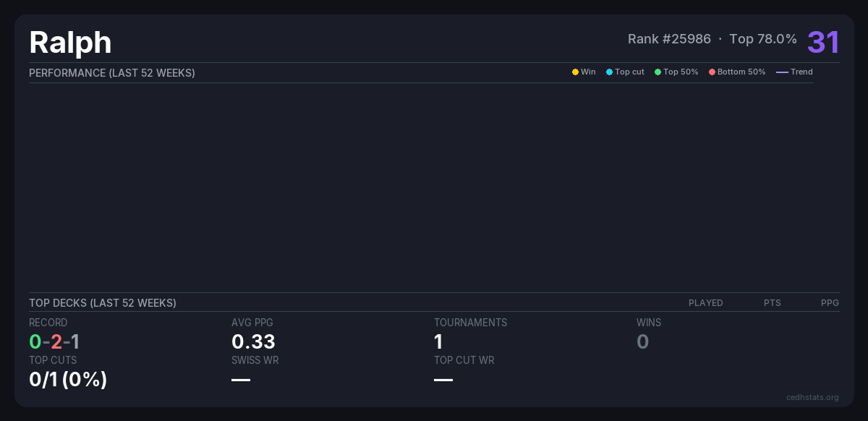Click the player name Ralph
The width and height of the screenshot is (868, 421).
coord(70,43)
